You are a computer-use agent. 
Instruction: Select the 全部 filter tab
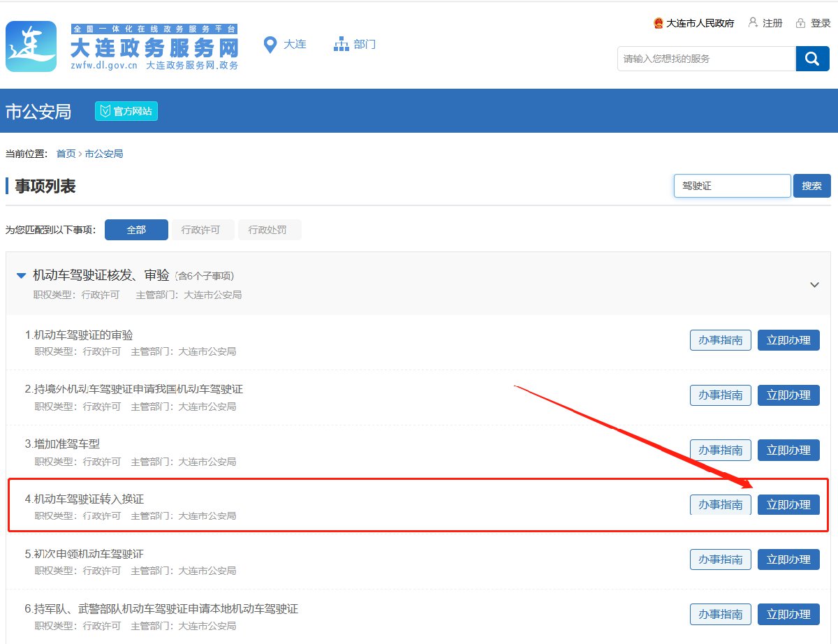(136, 230)
